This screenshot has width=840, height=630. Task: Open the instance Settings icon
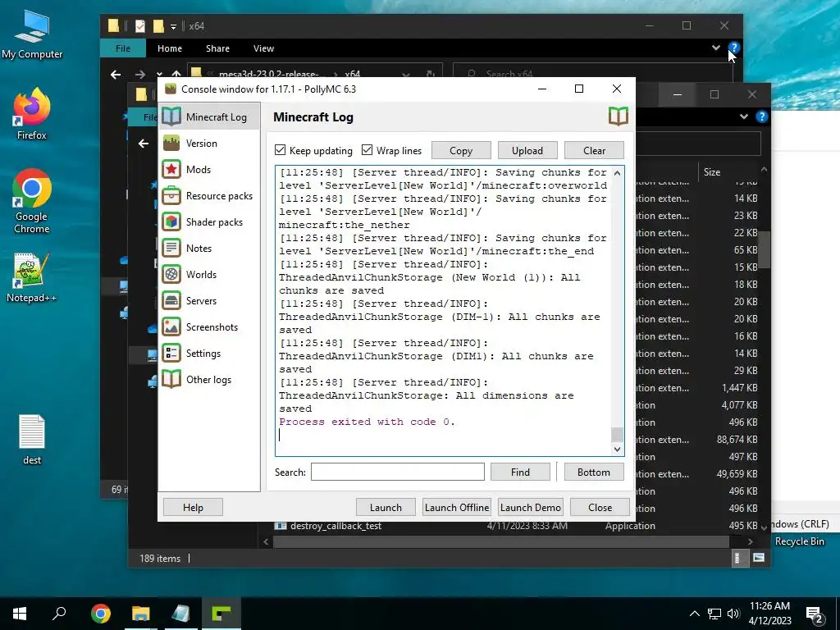(x=171, y=353)
